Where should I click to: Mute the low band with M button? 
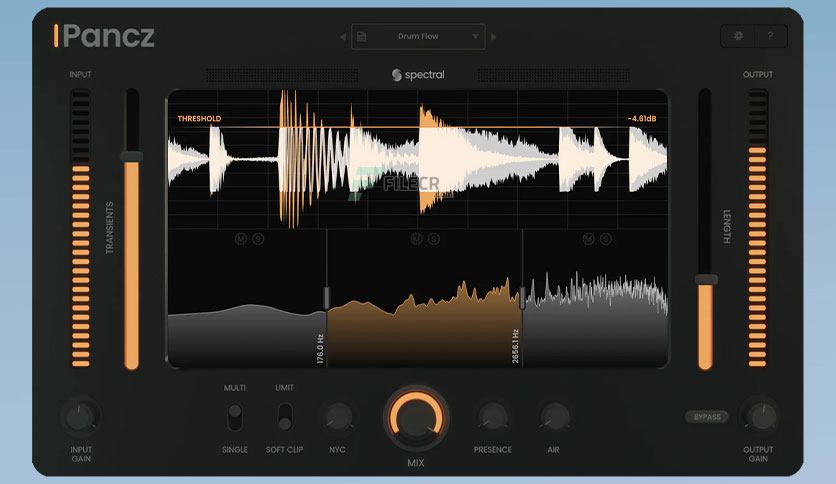tap(240, 239)
